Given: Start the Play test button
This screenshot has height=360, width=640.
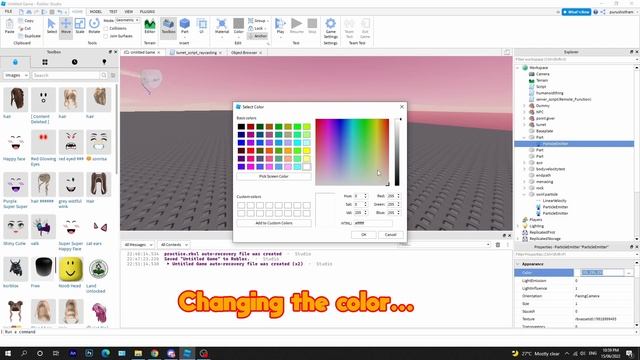Looking at the screenshot, I should [x=280, y=27].
